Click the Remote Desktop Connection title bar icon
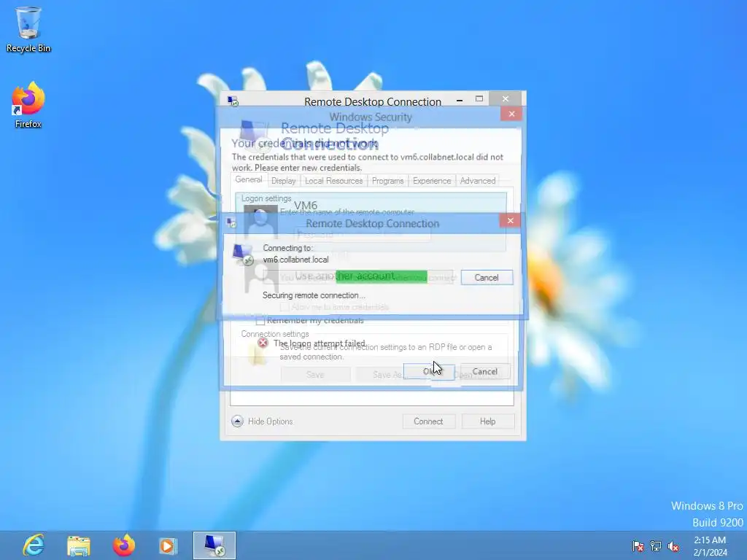 point(233,101)
